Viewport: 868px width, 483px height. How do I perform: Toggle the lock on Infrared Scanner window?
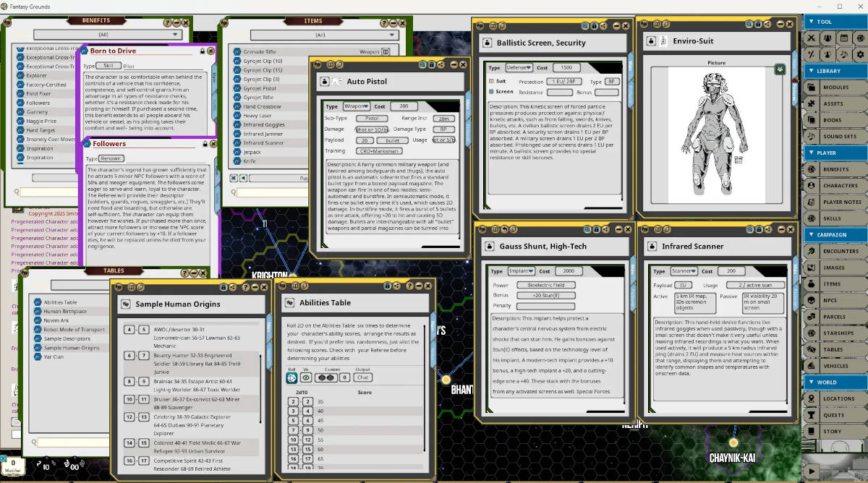[x=759, y=228]
